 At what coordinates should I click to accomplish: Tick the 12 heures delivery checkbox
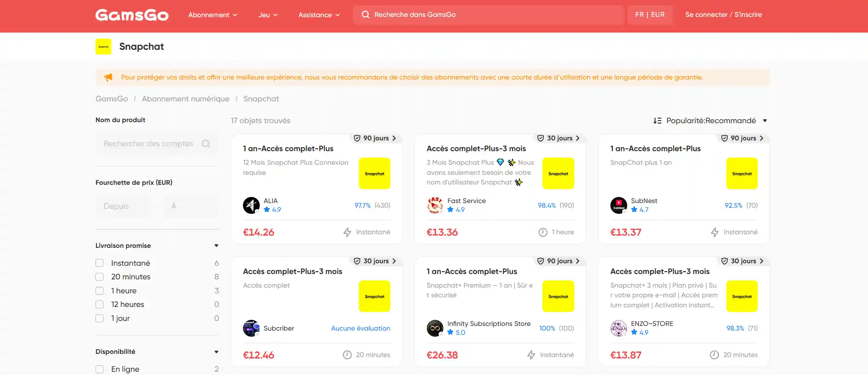[x=99, y=304]
